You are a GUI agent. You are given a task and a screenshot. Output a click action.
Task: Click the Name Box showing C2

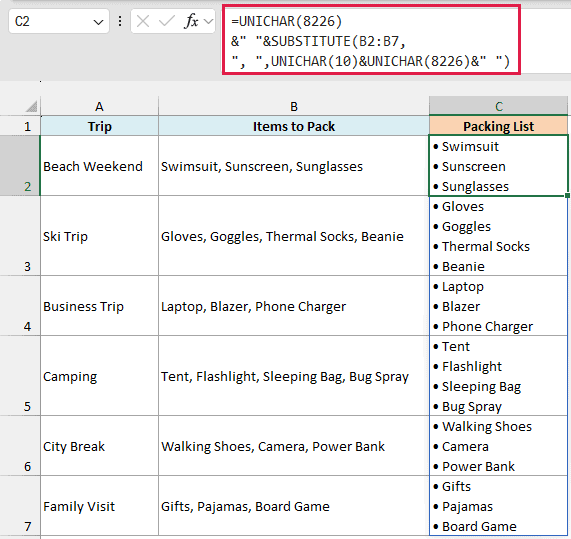tap(59, 21)
